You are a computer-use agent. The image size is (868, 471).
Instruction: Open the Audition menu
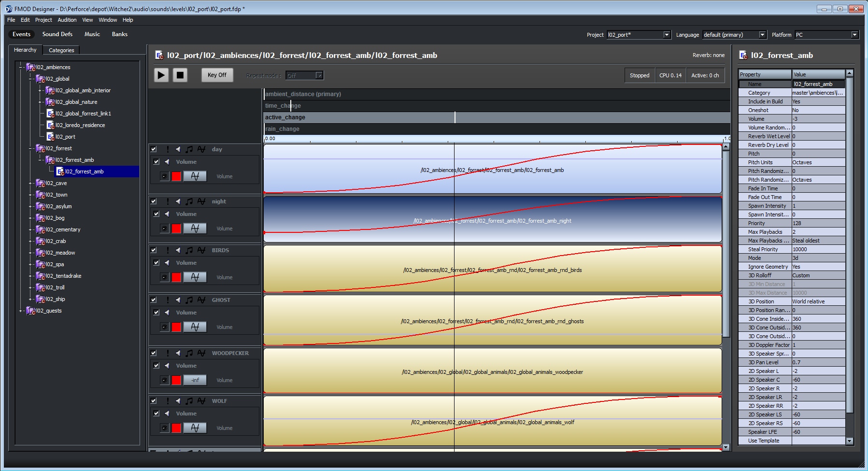(x=67, y=20)
